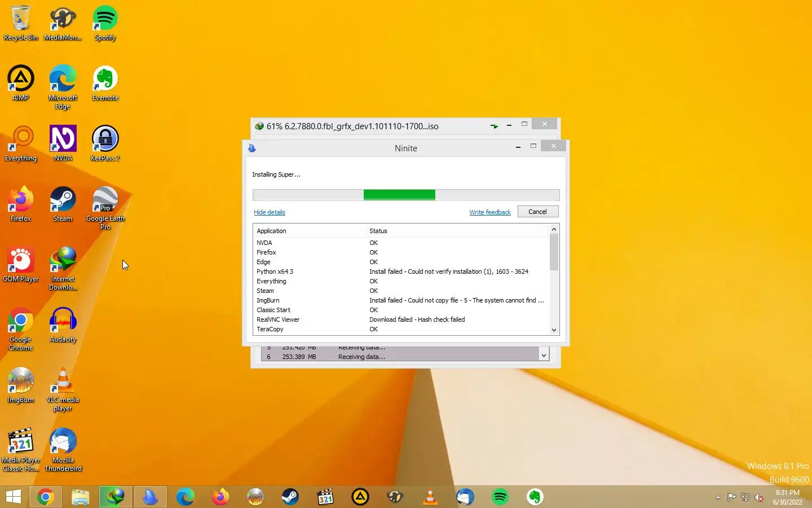Viewport: 812px width, 508px height.
Task: Open the Everything search desktop icon
Action: click(x=21, y=144)
